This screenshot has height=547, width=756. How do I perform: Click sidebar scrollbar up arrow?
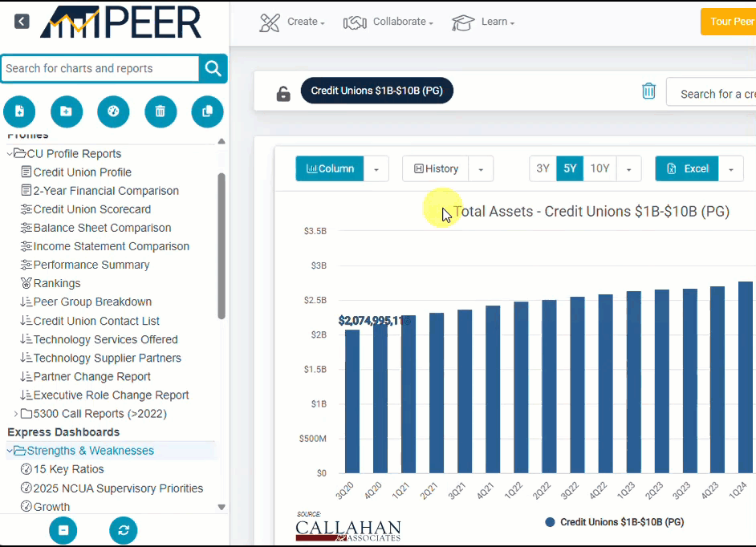(x=222, y=141)
